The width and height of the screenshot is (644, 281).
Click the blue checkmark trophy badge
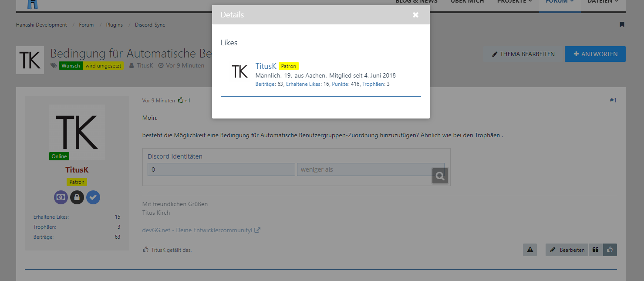pyautogui.click(x=93, y=197)
